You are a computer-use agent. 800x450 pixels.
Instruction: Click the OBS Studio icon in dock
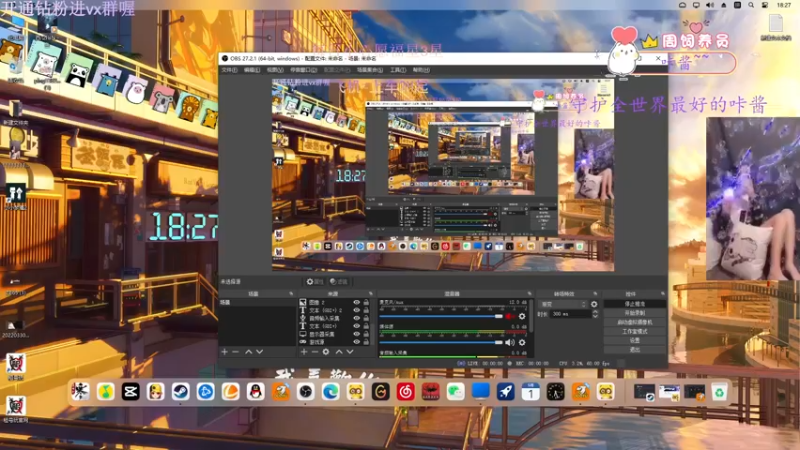coord(306,392)
